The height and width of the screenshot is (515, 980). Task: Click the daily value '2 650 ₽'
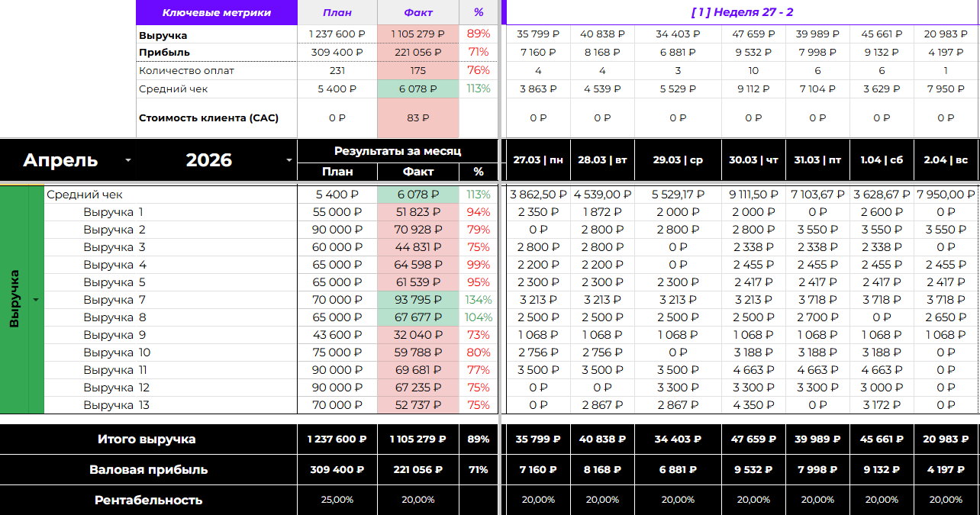tap(946, 317)
